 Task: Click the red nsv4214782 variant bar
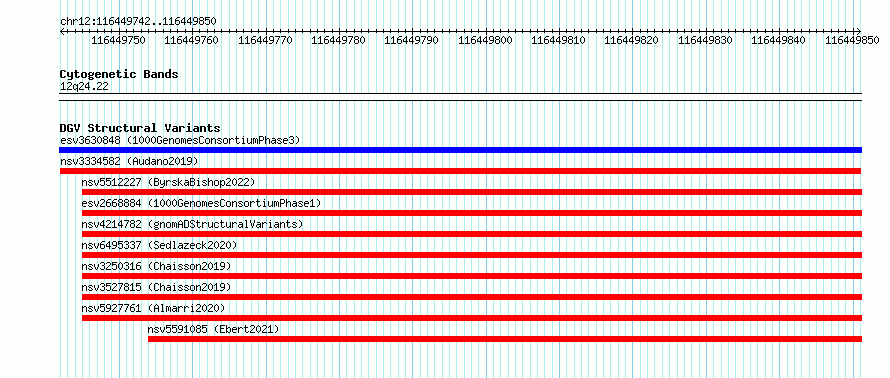[472, 234]
